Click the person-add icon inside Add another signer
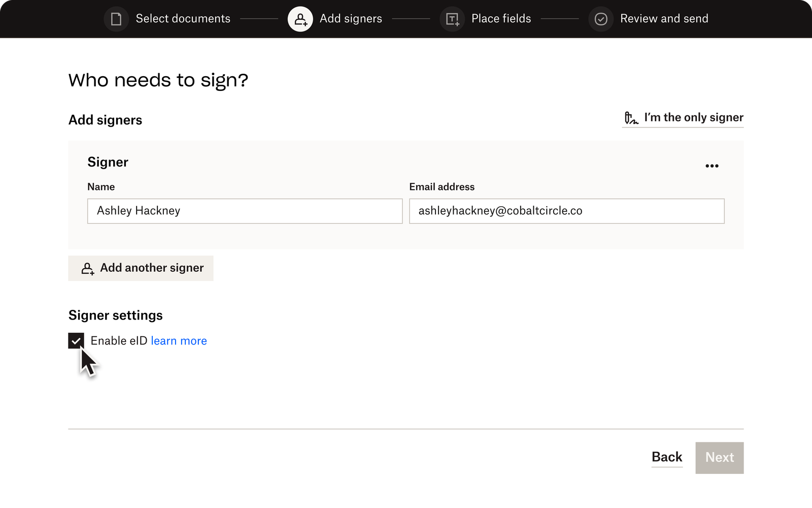Screen dimensions: 812x508 coord(88,268)
